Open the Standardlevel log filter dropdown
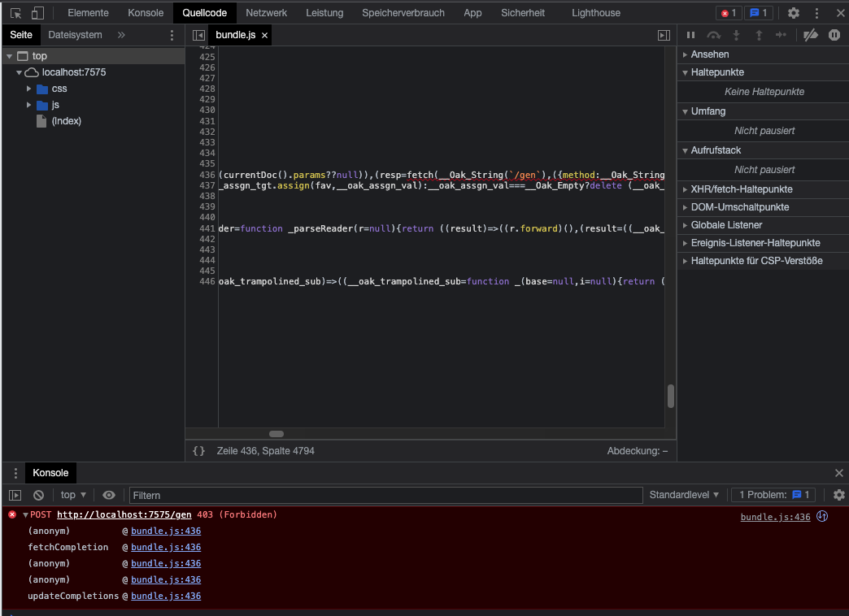Screen dimensions: 849x616 click(x=681, y=495)
